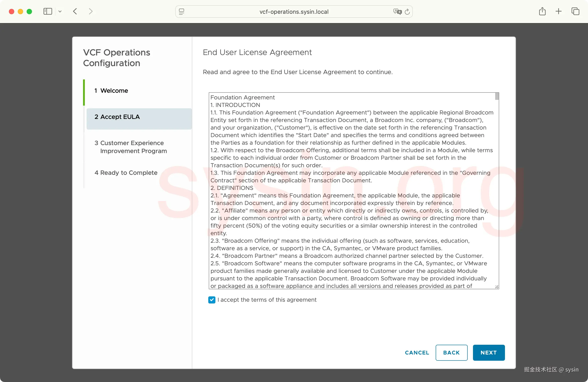Open Customer Experience Improvement Program step
The image size is (588, 382).
tap(131, 147)
